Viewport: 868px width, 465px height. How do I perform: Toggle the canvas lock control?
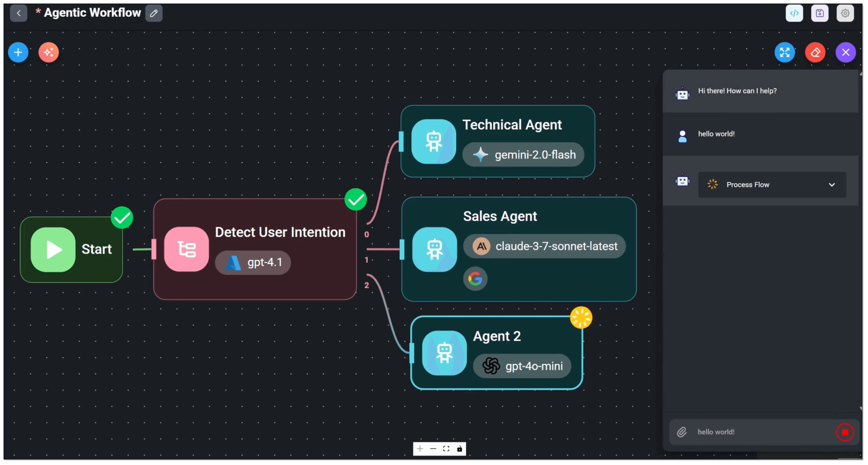(x=459, y=449)
